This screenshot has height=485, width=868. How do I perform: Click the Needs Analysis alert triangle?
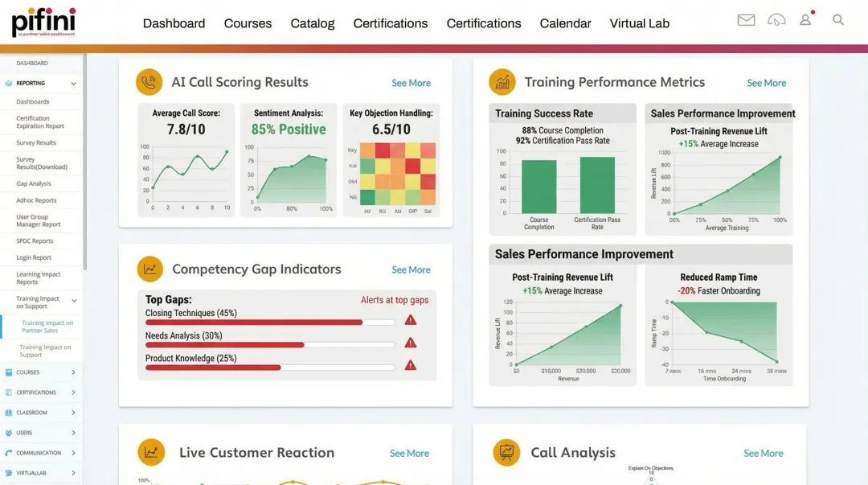pos(411,342)
